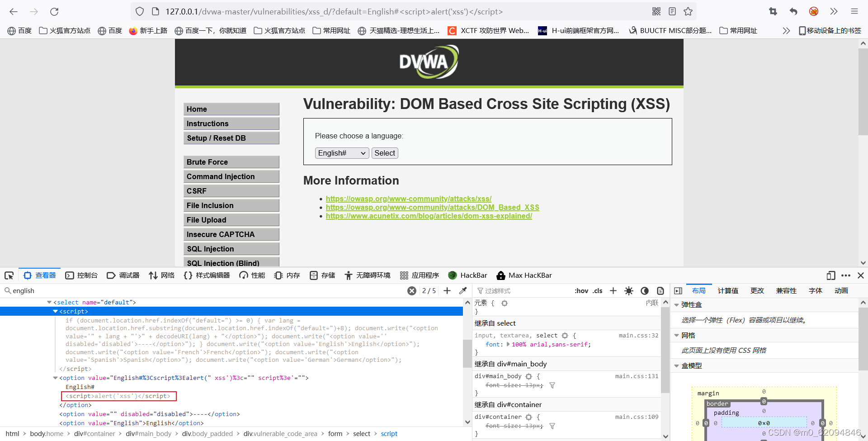Open the Firefox hamburger menu
Screen dimensions: 868x441
pos(854,12)
